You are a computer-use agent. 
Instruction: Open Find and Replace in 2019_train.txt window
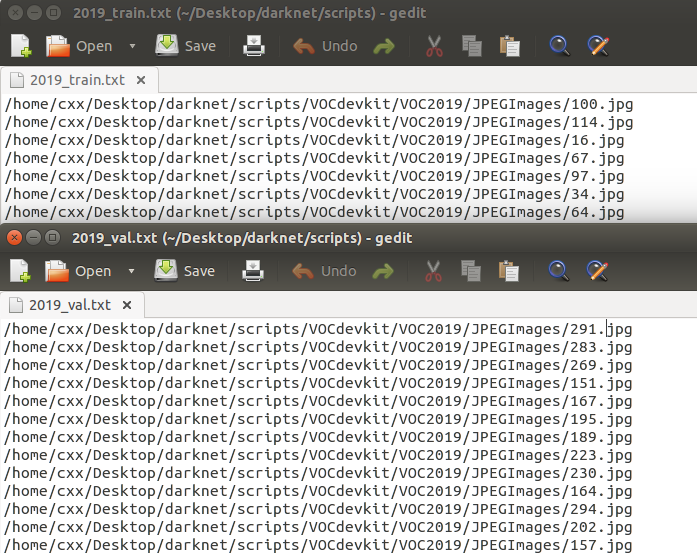point(598,46)
